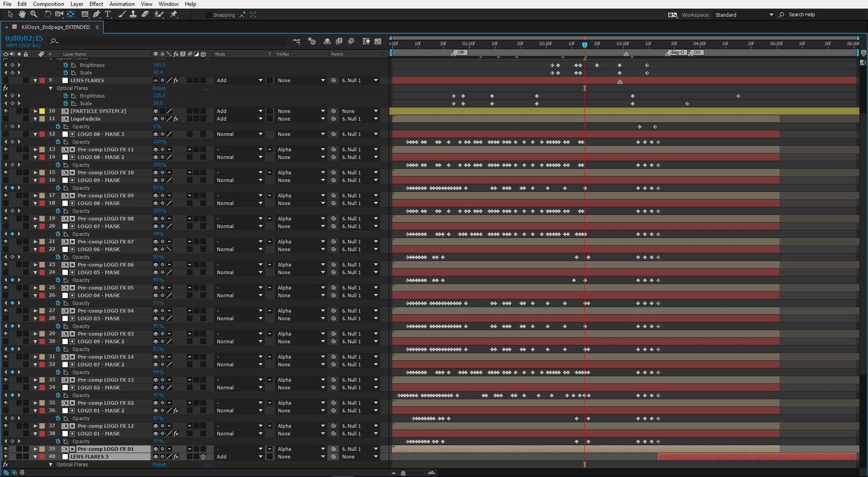Open the KillJoys_Endpage_EXTENDED timeline tab
Image resolution: width=868 pixels, height=477 pixels.
(x=55, y=27)
